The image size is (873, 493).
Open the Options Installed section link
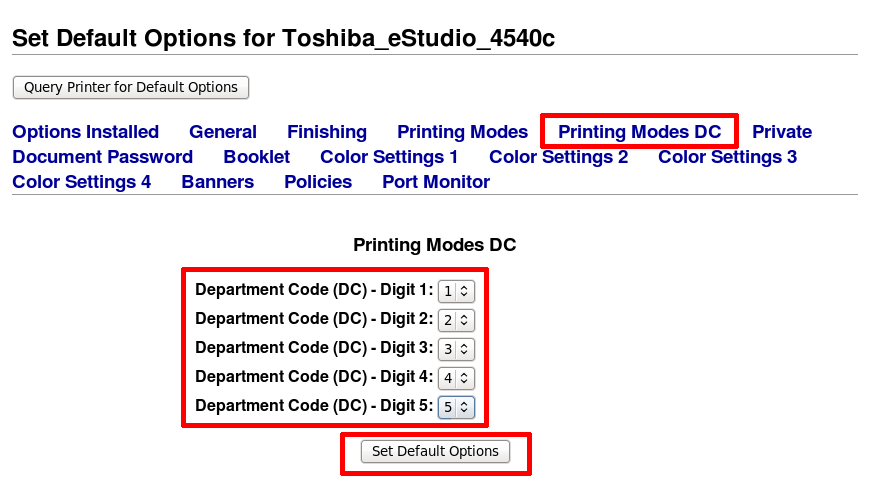coord(85,132)
